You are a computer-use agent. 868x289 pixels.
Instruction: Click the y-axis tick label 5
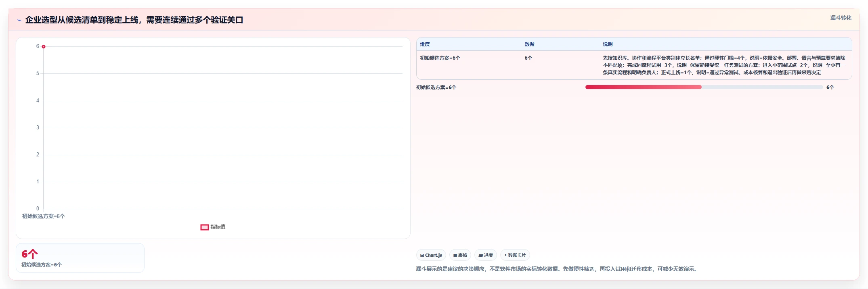click(38, 73)
